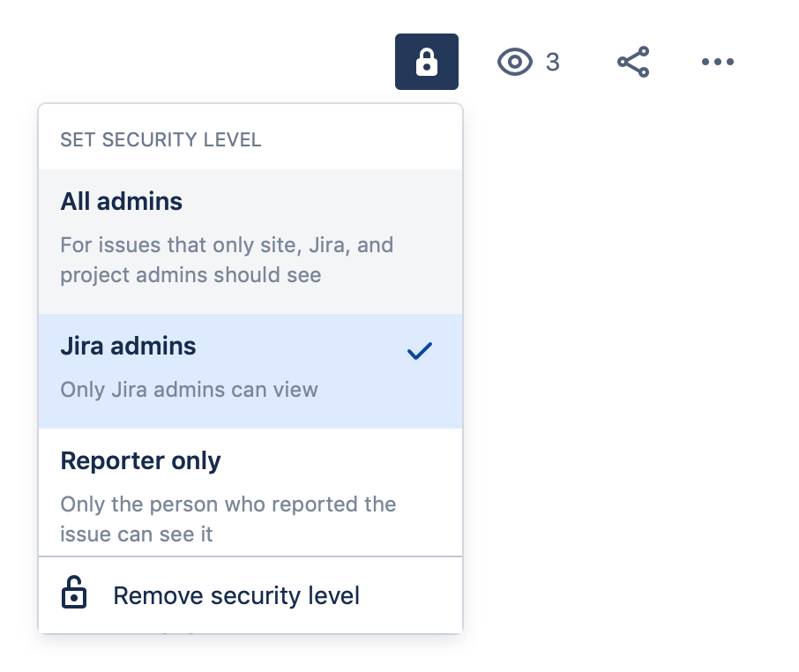Open the share issue icon
The height and width of the screenshot is (672, 799).
pyautogui.click(x=633, y=62)
